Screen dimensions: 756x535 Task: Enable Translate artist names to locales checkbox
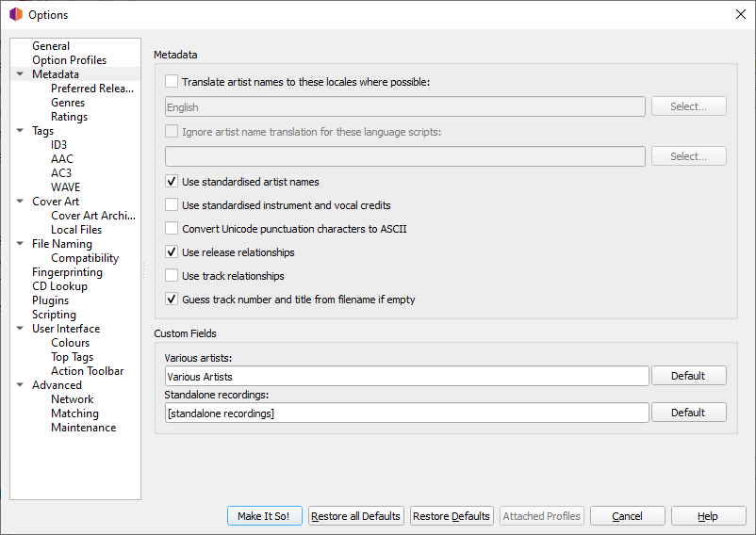(x=172, y=81)
